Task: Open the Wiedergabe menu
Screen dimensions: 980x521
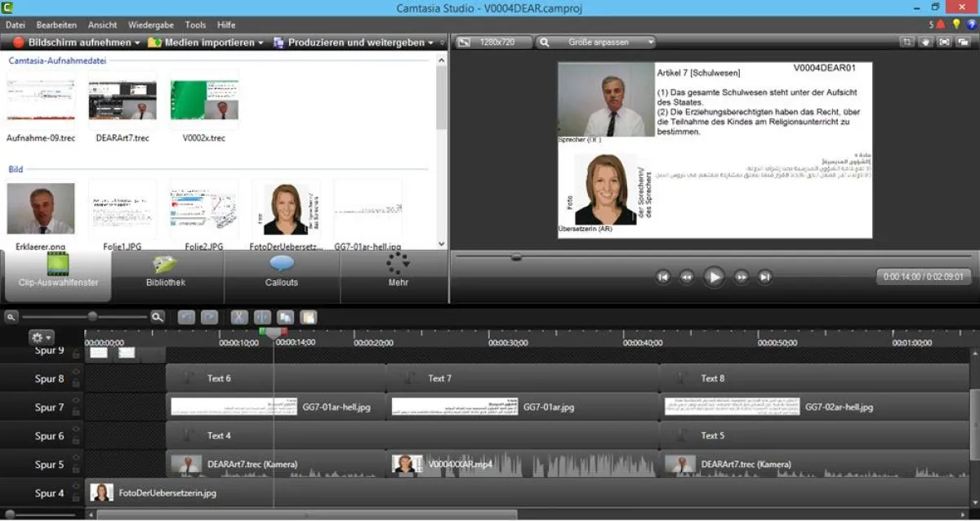Action: click(150, 24)
